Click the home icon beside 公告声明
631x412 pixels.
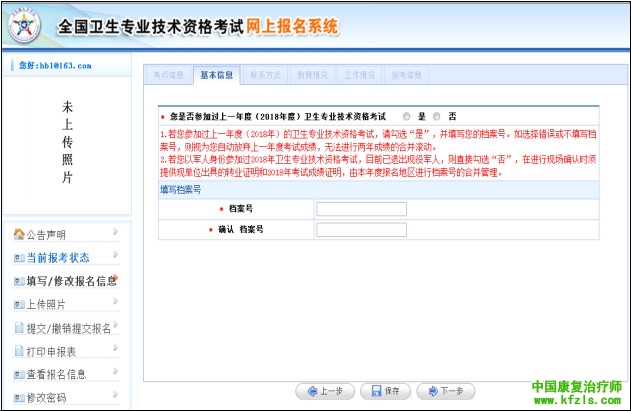point(19,234)
